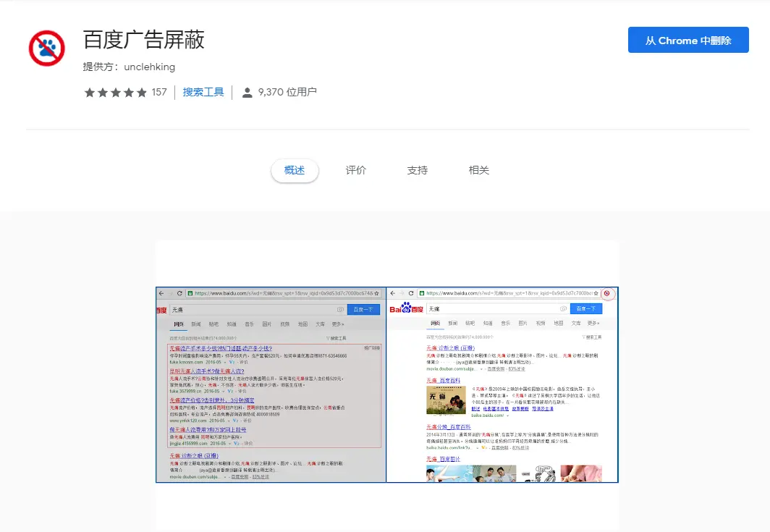The image size is (770, 532).
Task: Click the five-star rating row
Action: tap(115, 93)
